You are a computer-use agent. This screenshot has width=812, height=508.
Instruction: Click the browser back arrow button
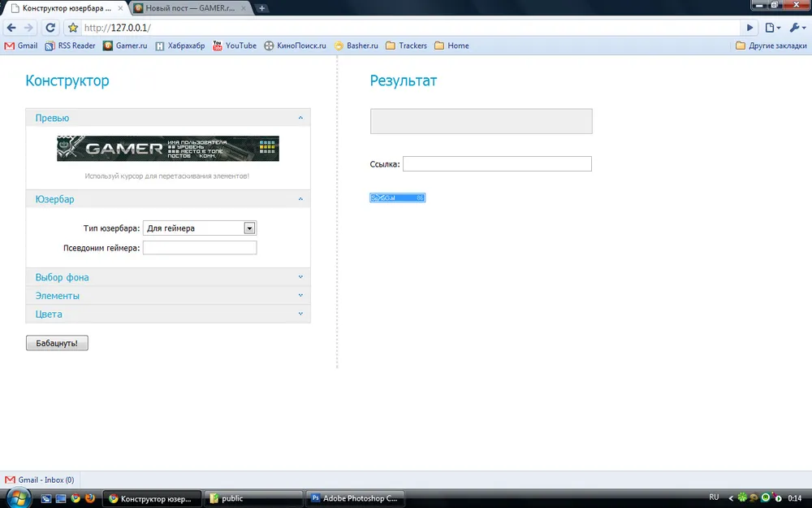tap(11, 28)
